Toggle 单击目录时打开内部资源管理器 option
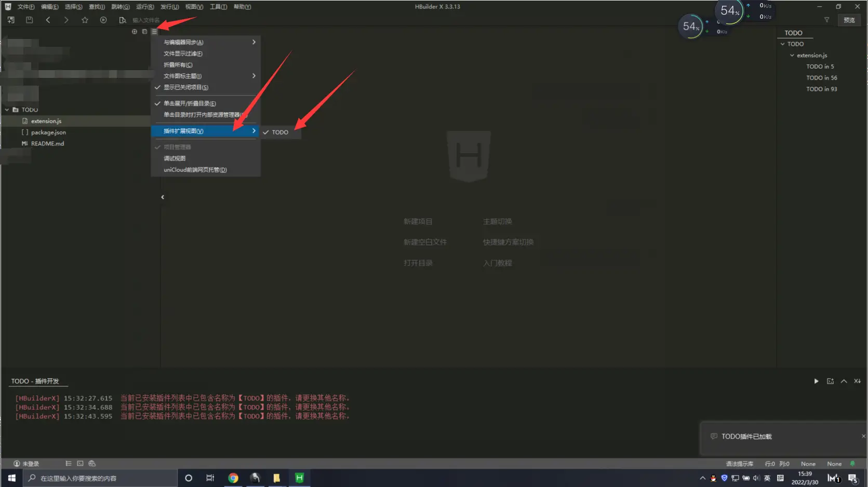868x487 pixels. [x=206, y=115]
